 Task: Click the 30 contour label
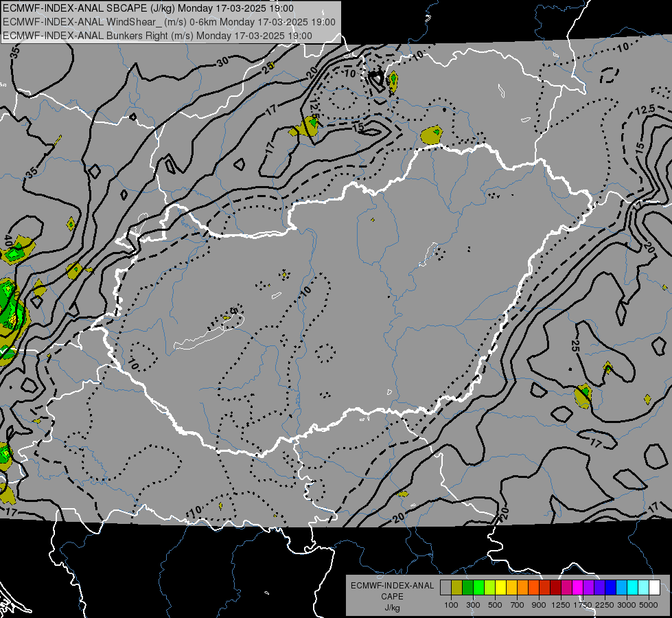[222, 62]
